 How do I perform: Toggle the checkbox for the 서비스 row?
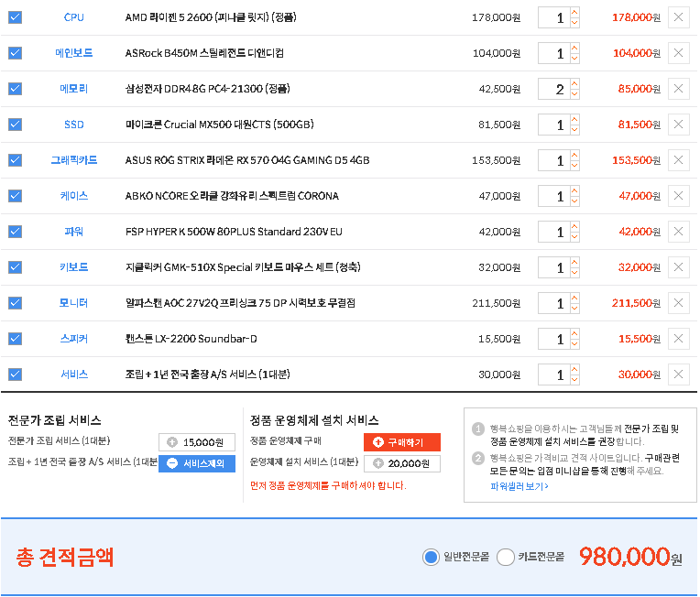15,374
